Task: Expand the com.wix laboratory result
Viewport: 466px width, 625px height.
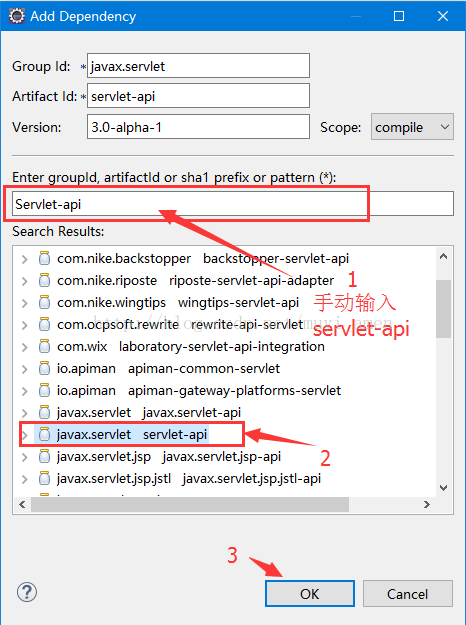Action: coord(25,347)
